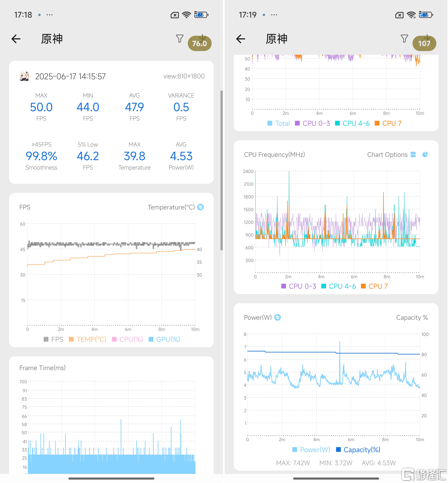
Task: Toggle the FPS series in chart legend
Action: click(x=53, y=339)
